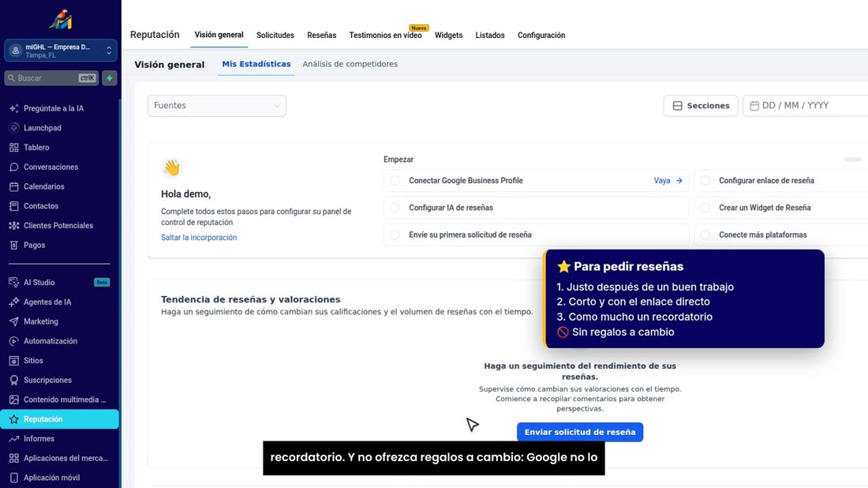Click the lightning bolt quick action icon
868x488 pixels.
point(110,78)
